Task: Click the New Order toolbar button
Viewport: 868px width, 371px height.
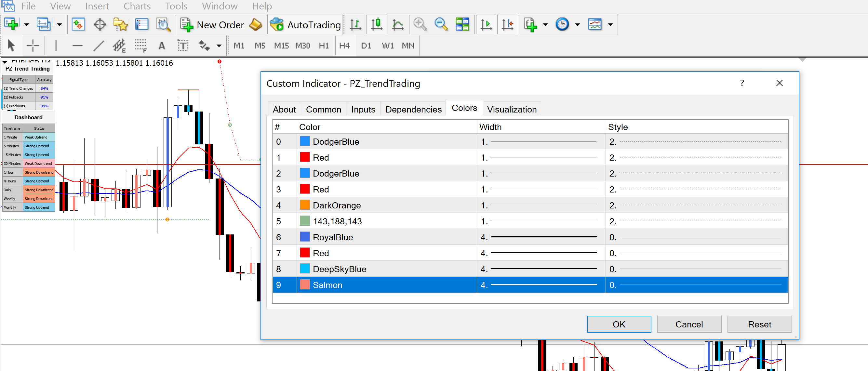Action: point(212,25)
